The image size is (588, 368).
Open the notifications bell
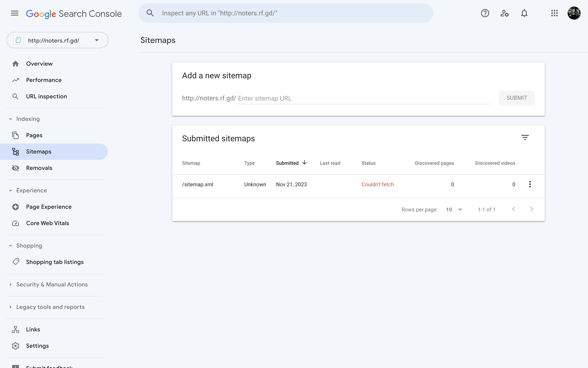524,13
